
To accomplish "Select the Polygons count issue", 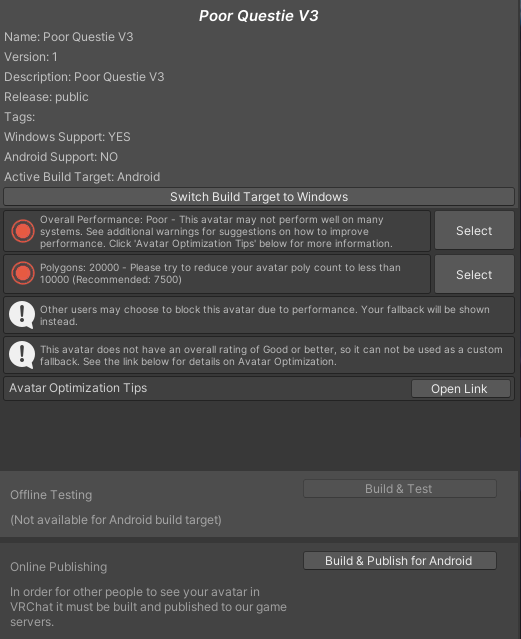I will click(x=474, y=275).
